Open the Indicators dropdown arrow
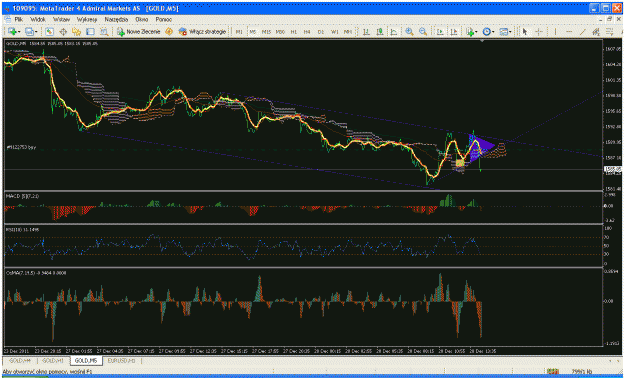Screen dimensions: 625x378 point(477,32)
